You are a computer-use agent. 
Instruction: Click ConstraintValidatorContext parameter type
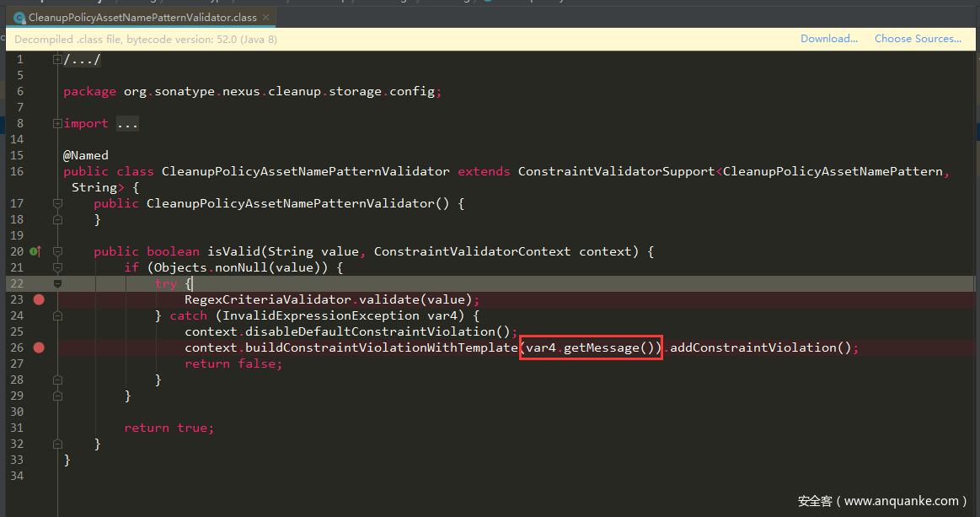point(472,251)
